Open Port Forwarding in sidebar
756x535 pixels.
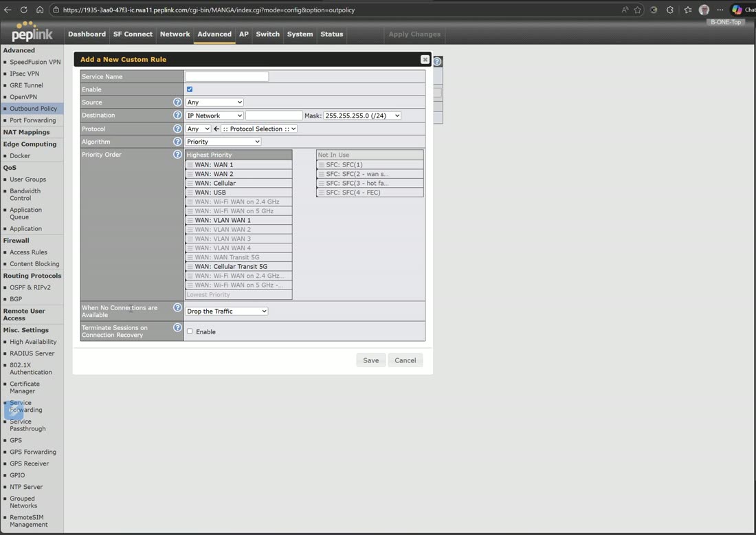[x=33, y=120]
